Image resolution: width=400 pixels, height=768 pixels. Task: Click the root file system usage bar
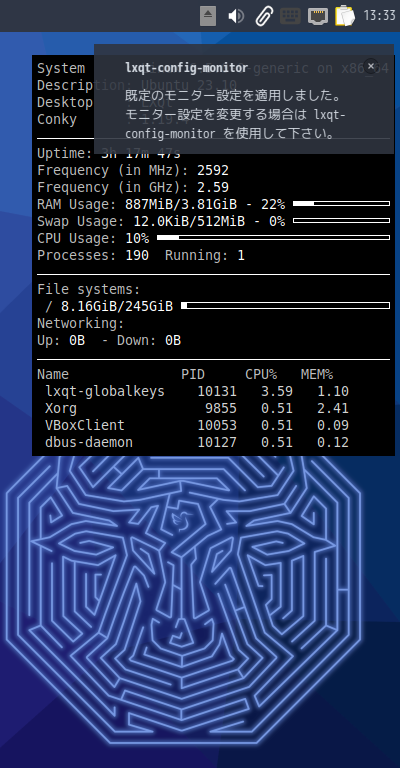285,306
